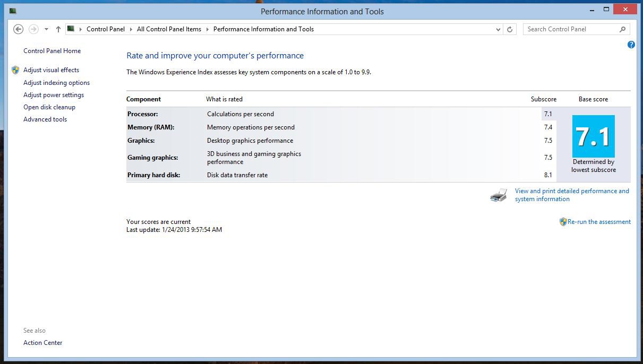Click the Forward navigation arrow
Screen dimensions: 643x364
33,29
